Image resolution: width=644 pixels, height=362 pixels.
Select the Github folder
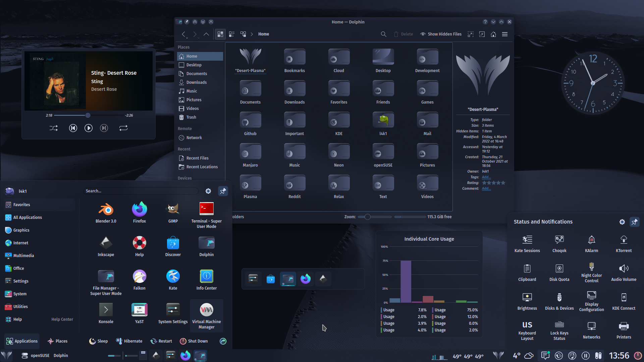(250, 124)
